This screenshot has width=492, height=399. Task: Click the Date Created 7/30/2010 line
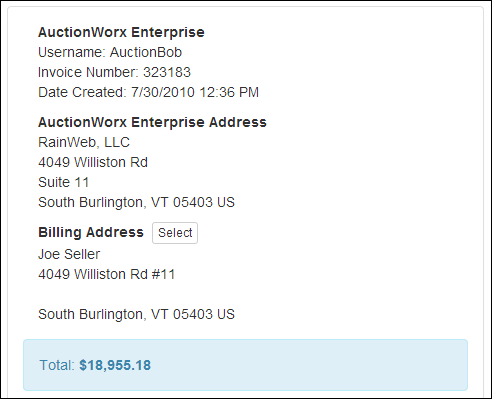[x=148, y=92]
